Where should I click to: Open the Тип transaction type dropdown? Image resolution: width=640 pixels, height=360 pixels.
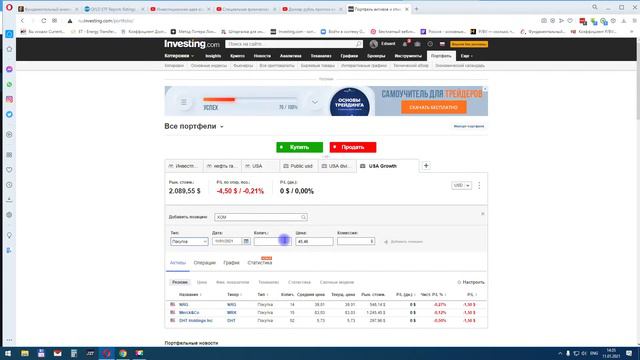(x=189, y=242)
